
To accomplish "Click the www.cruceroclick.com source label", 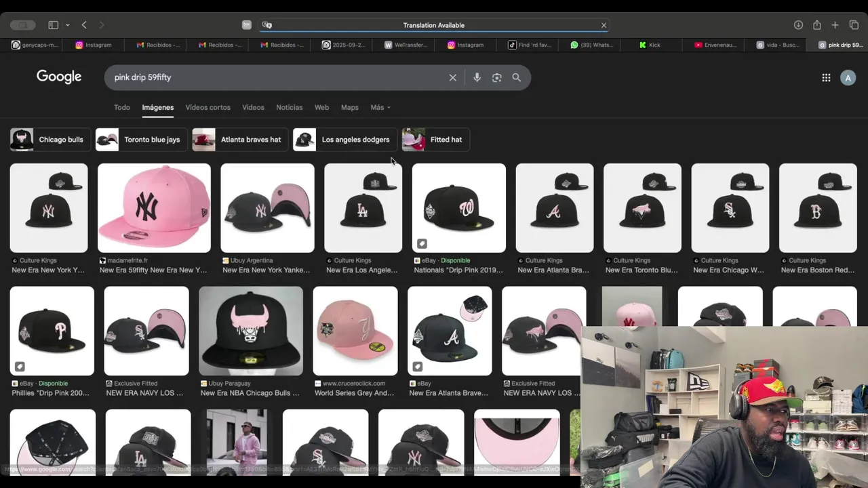I will click(354, 384).
